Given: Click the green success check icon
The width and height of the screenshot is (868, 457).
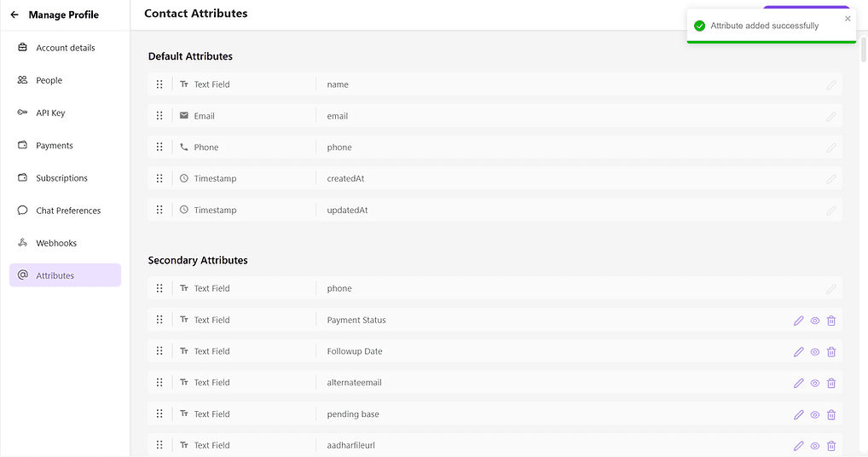Looking at the screenshot, I should pyautogui.click(x=700, y=26).
